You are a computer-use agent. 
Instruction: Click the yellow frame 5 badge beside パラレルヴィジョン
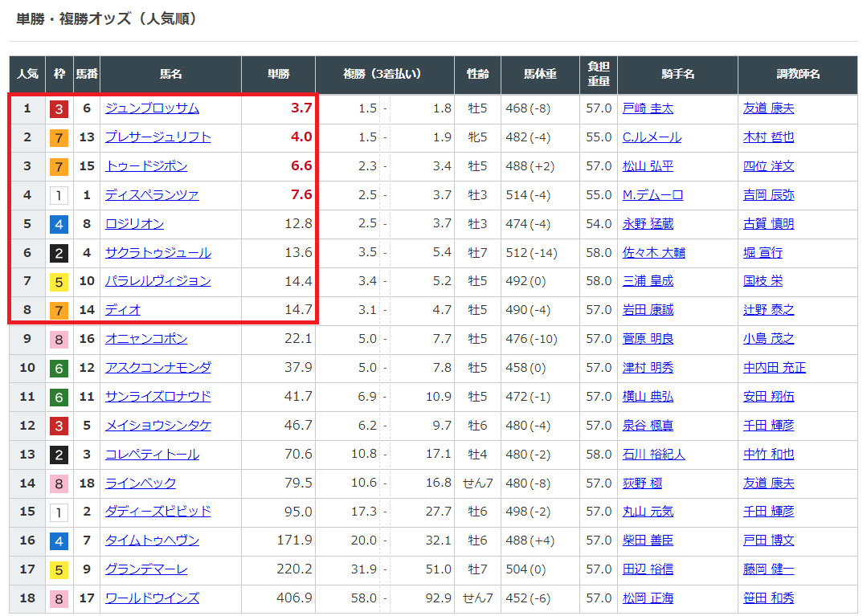click(59, 282)
